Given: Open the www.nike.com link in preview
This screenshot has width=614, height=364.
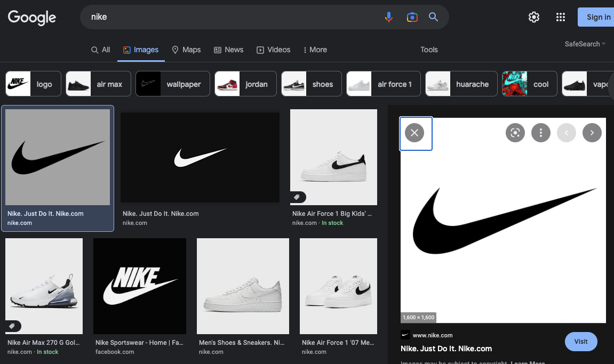Looking at the screenshot, I should (x=432, y=335).
